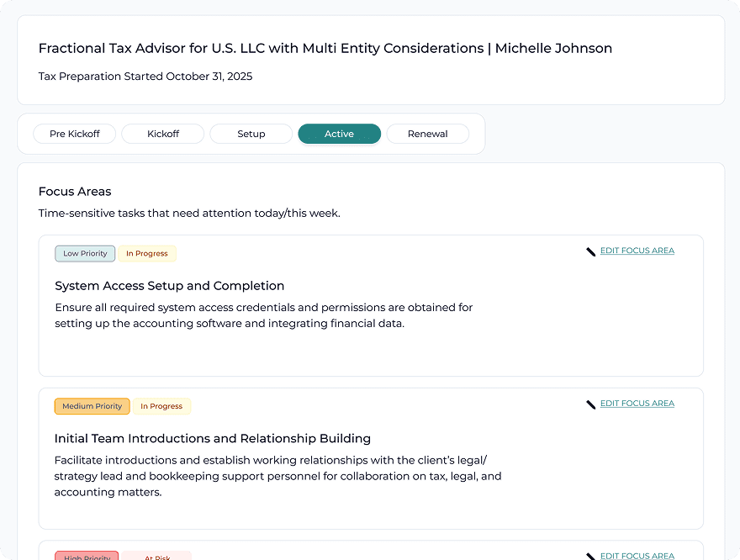Open the Pre Kickoff stage tab
Screen dimensions: 740x560
tap(74, 134)
